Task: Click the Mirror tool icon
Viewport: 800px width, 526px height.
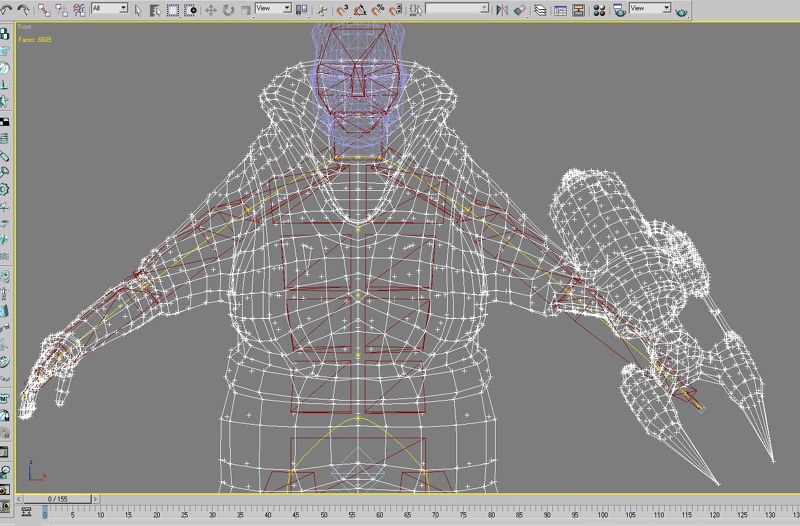Action: point(502,9)
